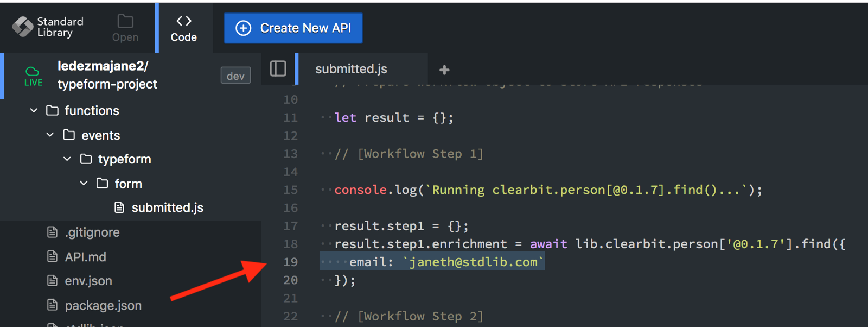This screenshot has width=868, height=327.
Task: Click the package.json file icon
Action: click(x=53, y=305)
